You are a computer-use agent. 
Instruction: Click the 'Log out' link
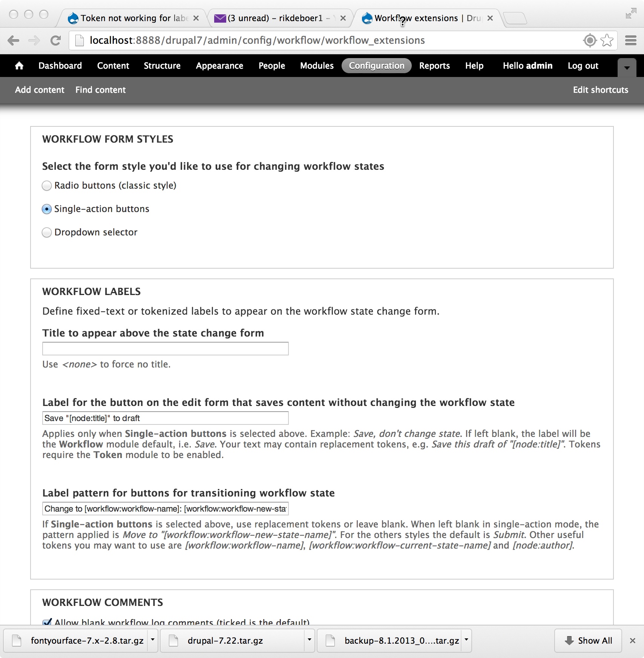pyautogui.click(x=583, y=66)
